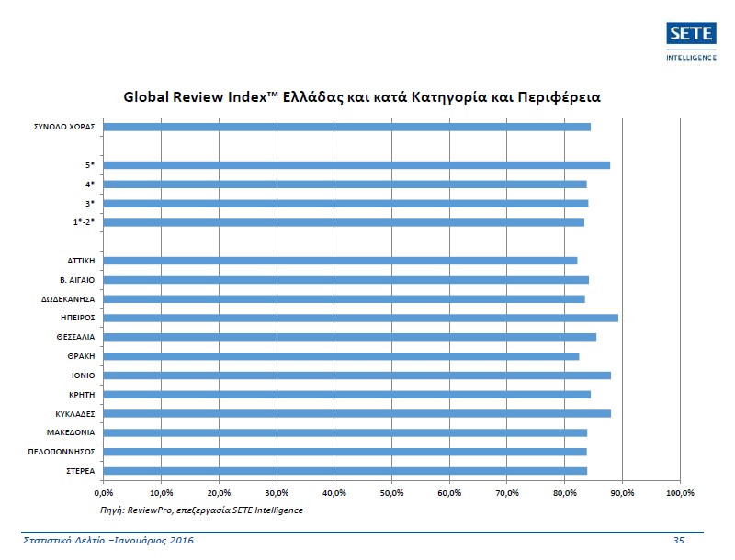Image resolution: width=735 pixels, height=560 pixels.
Task: Click the 5* category bar
Action: pyautogui.click(x=356, y=165)
